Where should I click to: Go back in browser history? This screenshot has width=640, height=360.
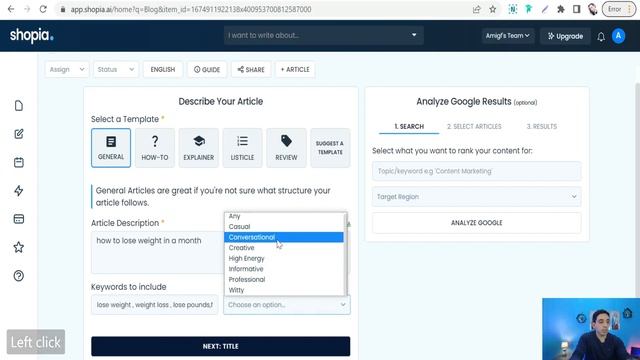(x=11, y=9)
